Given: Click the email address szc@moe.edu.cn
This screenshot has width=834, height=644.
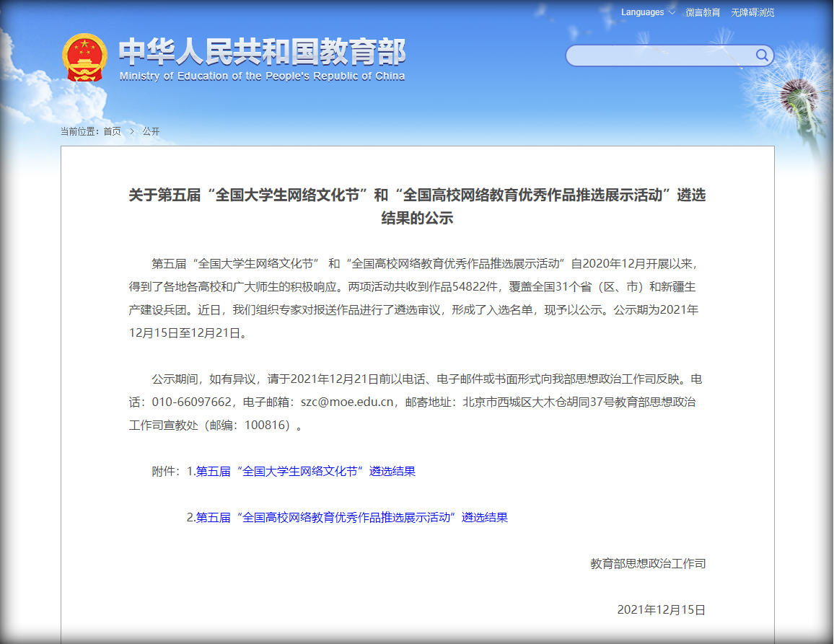Looking at the screenshot, I should (x=347, y=402).
